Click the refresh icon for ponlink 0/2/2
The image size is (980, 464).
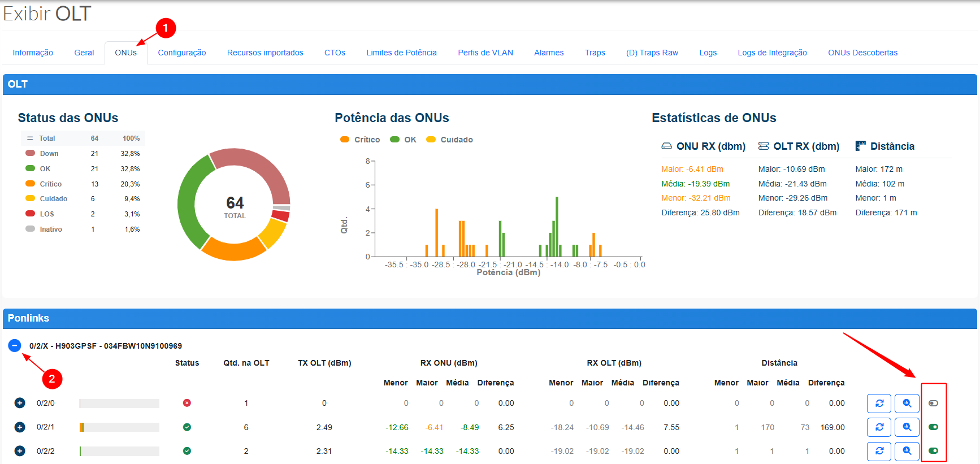tap(879, 451)
